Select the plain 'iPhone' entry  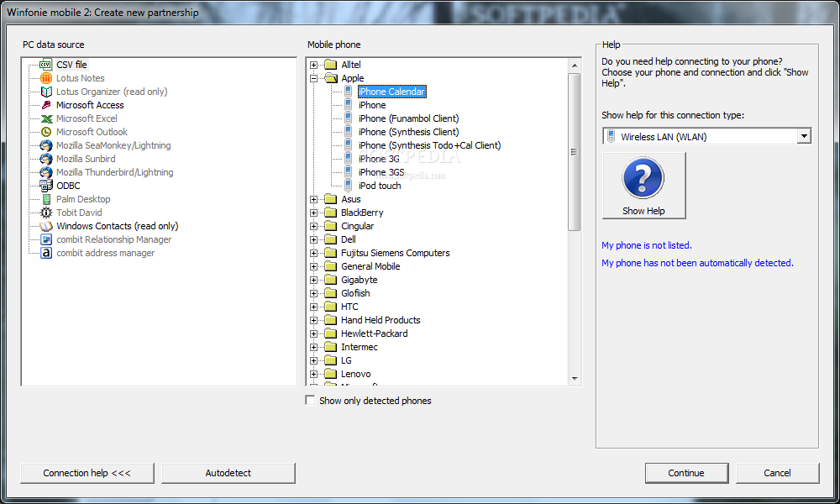tap(372, 105)
